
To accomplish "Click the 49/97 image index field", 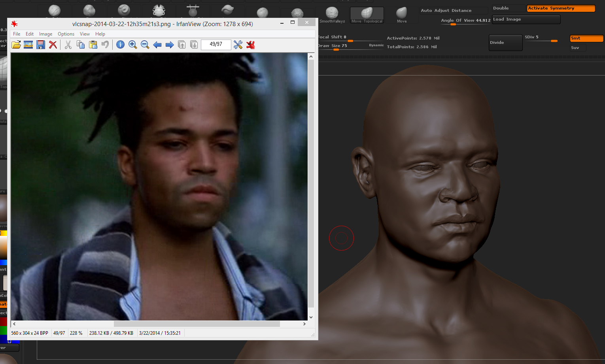I will (x=216, y=44).
